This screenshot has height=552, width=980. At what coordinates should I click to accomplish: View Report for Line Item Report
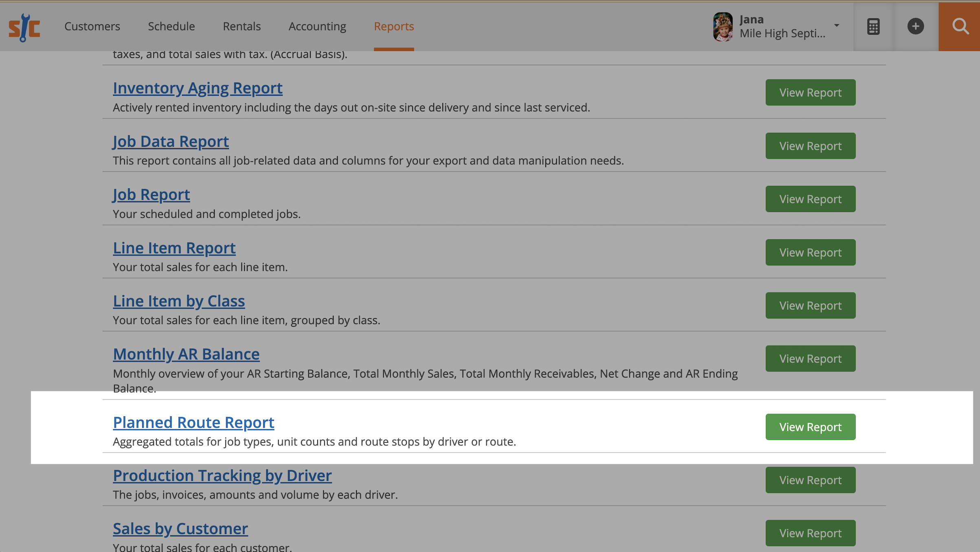coord(811,252)
